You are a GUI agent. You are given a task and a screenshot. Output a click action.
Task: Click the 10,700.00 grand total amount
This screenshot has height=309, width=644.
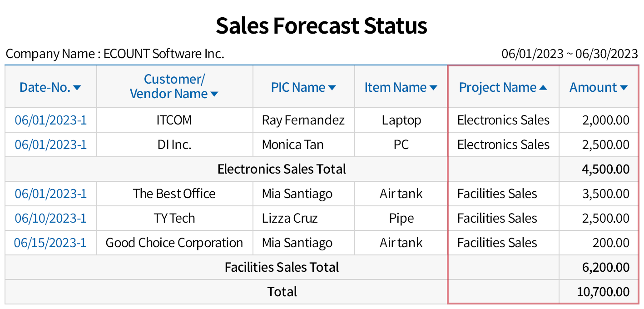[x=603, y=292]
